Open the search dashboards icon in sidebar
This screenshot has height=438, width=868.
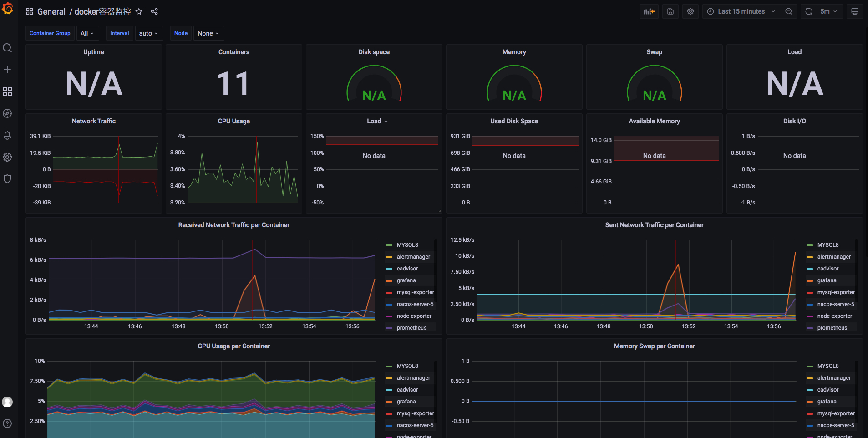click(x=7, y=48)
